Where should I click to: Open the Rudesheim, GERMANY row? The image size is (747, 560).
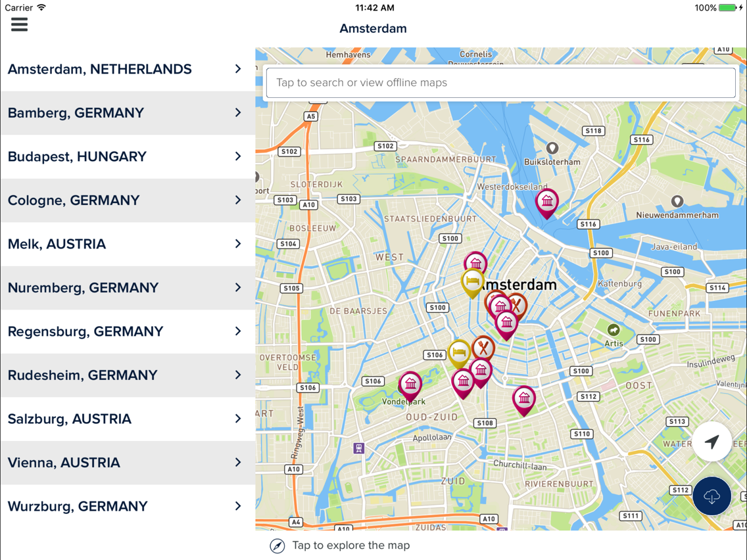[128, 375]
